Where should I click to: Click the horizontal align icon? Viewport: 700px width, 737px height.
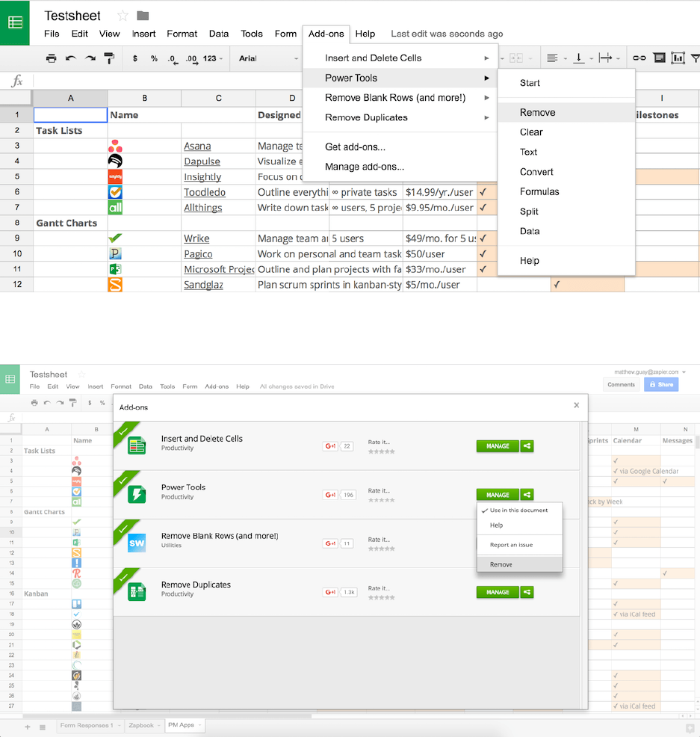pyautogui.click(x=553, y=58)
